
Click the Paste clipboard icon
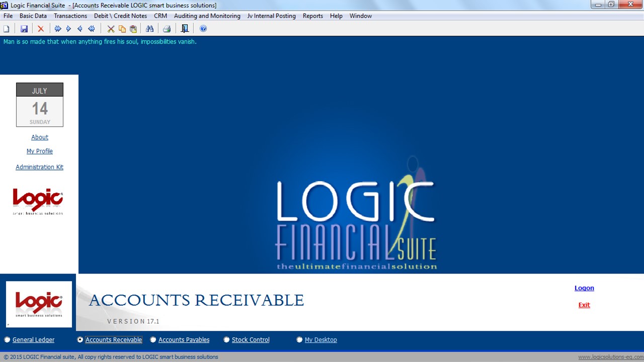point(133,29)
